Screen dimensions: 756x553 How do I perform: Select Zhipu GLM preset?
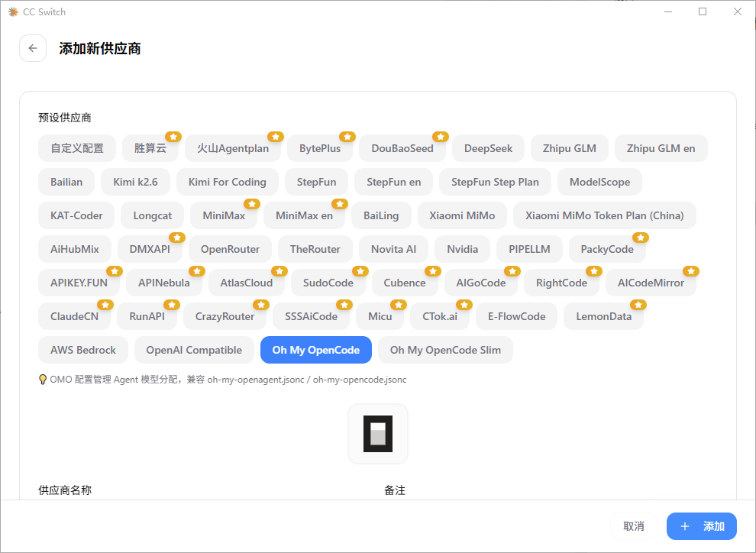coord(570,148)
